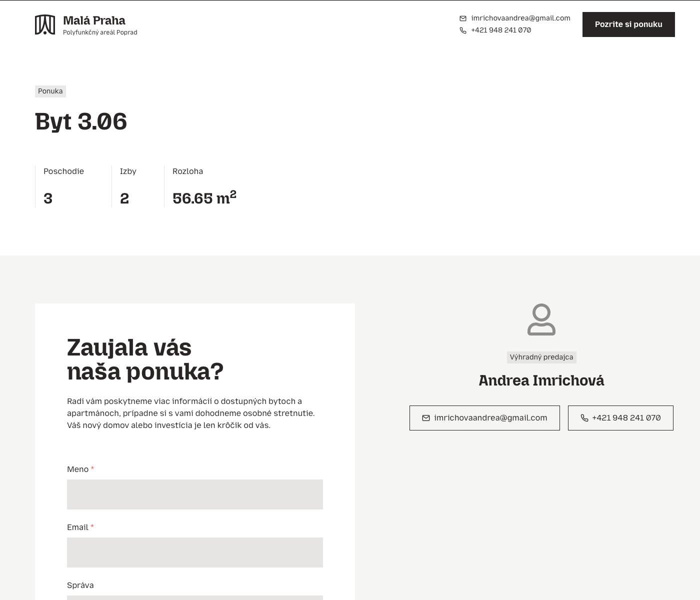The width and height of the screenshot is (700, 600).
Task: Click the 'Výhradný predajca' tag
Action: tap(541, 357)
